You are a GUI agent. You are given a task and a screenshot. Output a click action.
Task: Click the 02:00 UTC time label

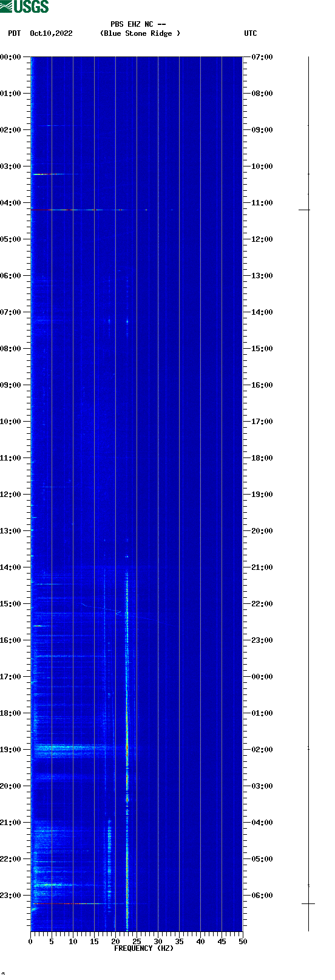(262, 749)
